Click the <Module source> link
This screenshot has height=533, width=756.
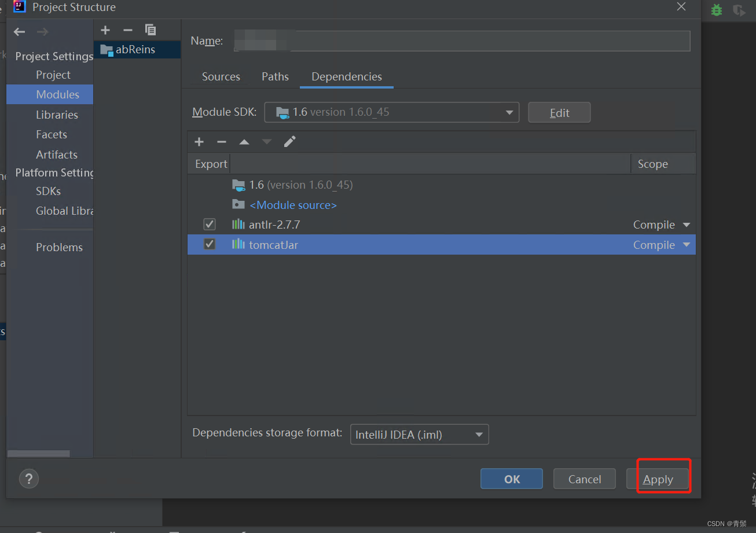point(293,205)
